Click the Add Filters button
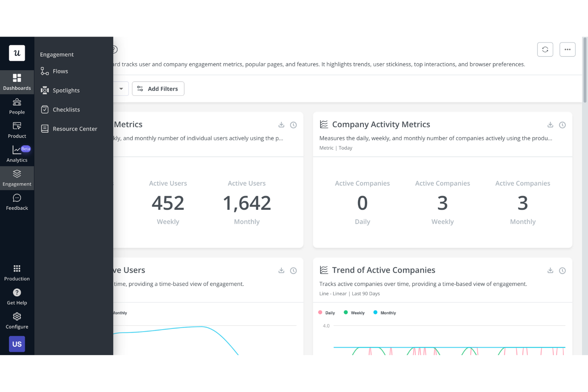The width and height of the screenshot is (588, 392). [x=158, y=89]
